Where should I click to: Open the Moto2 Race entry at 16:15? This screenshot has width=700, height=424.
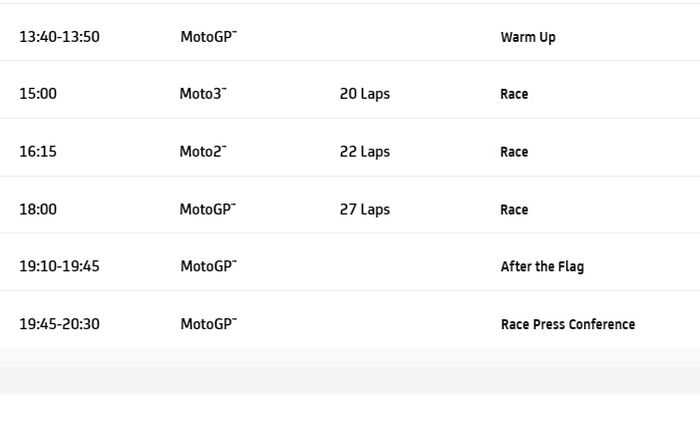click(514, 152)
